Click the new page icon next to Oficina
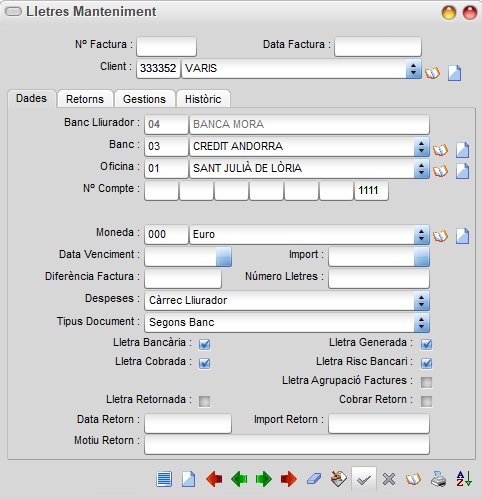 463,171
